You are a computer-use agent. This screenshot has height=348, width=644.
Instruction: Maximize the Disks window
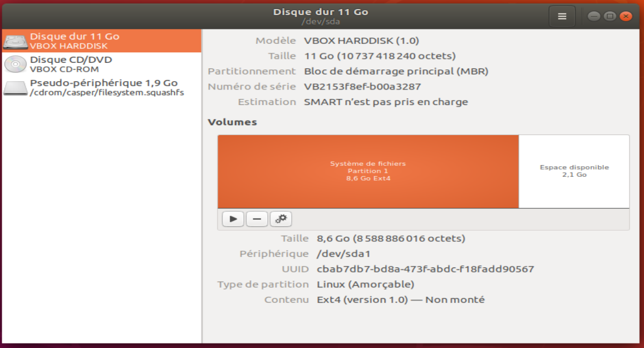(x=609, y=16)
